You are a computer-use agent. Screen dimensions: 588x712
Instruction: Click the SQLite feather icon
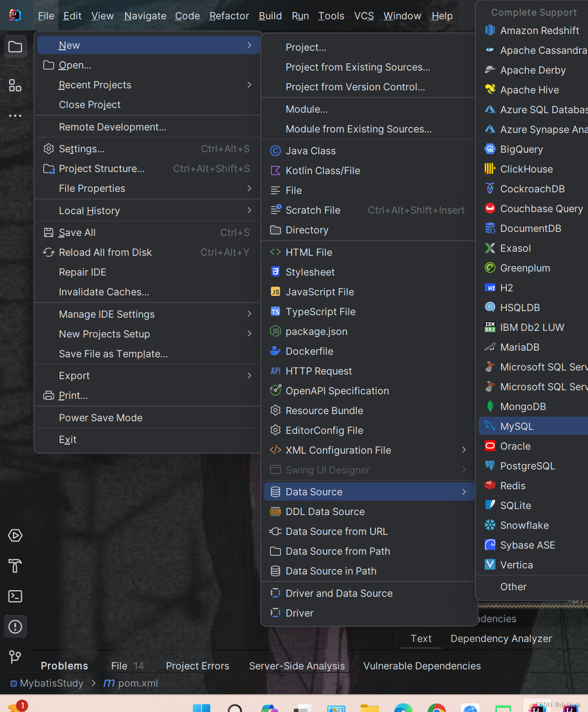[x=490, y=505]
